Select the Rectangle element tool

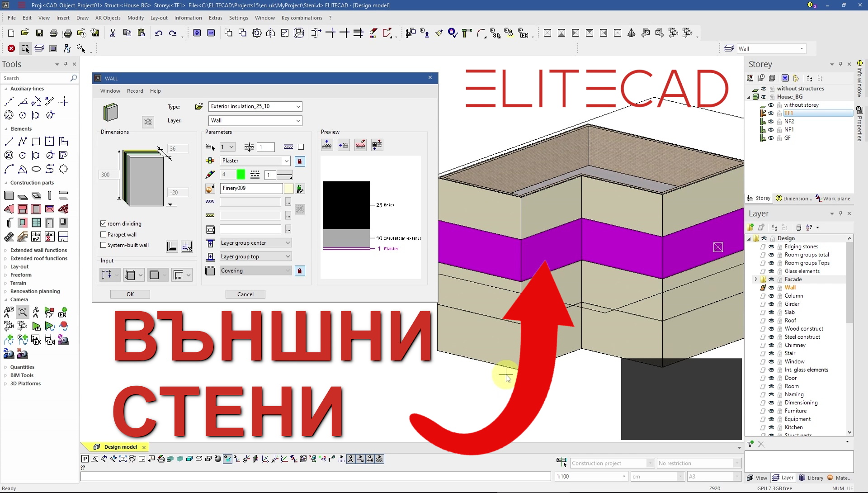[x=36, y=142]
